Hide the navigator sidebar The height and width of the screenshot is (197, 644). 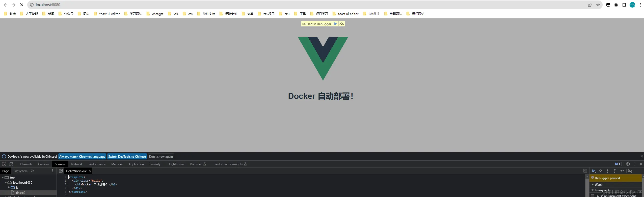(x=61, y=171)
